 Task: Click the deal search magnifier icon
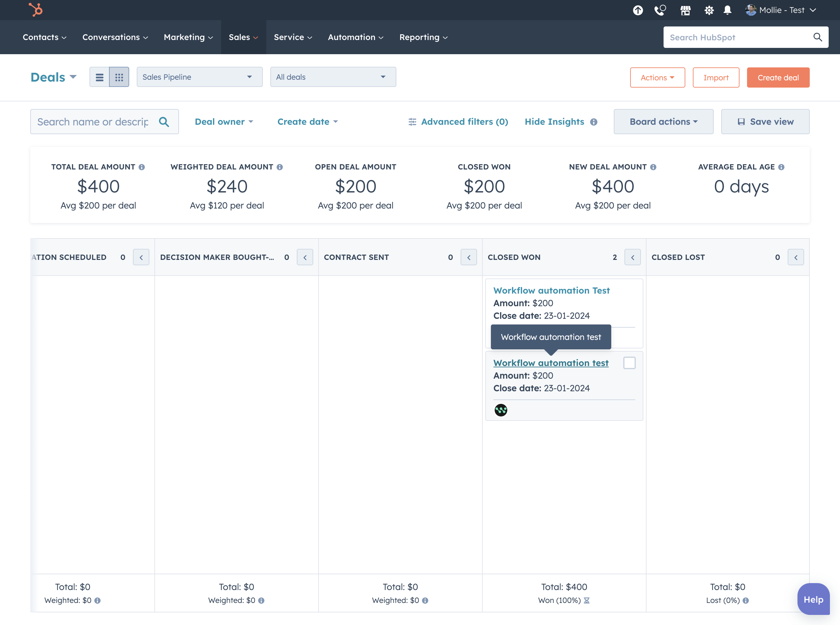pyautogui.click(x=164, y=122)
